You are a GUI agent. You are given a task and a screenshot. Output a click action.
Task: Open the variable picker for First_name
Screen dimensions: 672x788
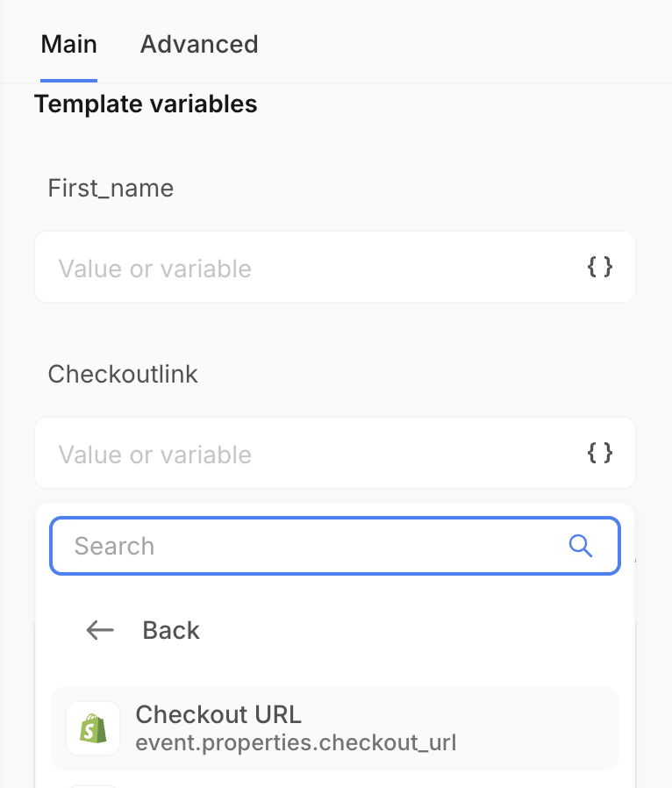coord(600,268)
